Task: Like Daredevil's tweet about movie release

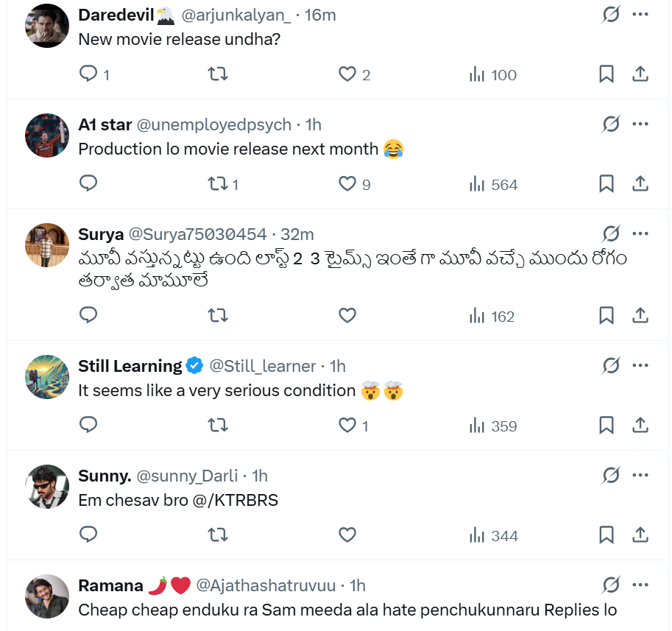Action: pyautogui.click(x=347, y=74)
